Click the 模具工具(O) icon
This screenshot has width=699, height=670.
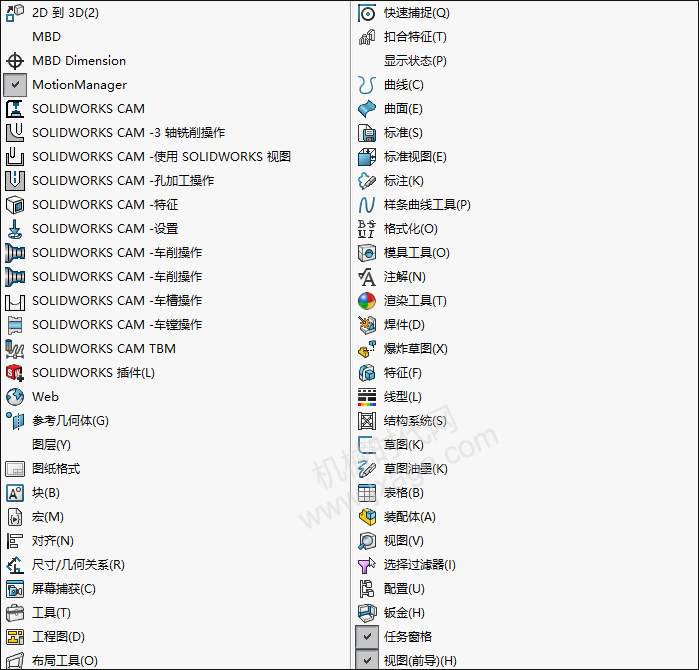(367, 253)
